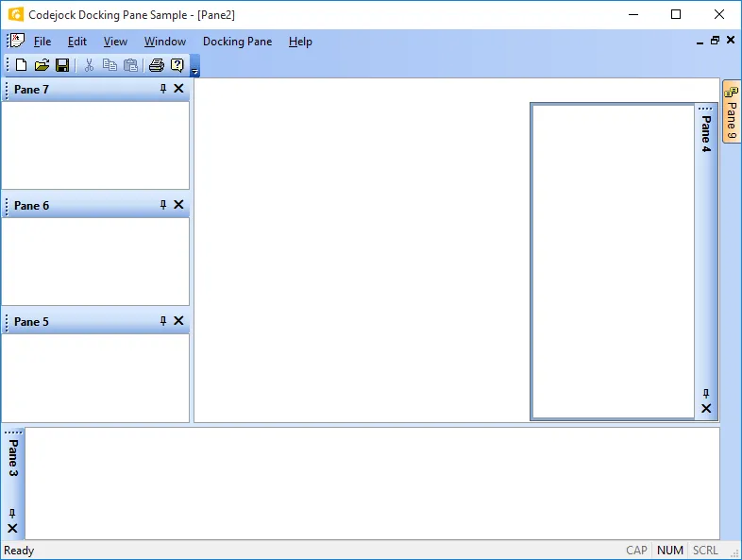Viewport: 742px width, 560px height.
Task: Click the Paste clipboard icon
Action: click(130, 65)
